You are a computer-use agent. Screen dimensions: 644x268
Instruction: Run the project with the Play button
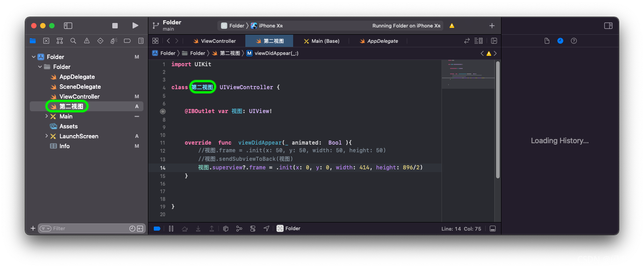coord(135,26)
